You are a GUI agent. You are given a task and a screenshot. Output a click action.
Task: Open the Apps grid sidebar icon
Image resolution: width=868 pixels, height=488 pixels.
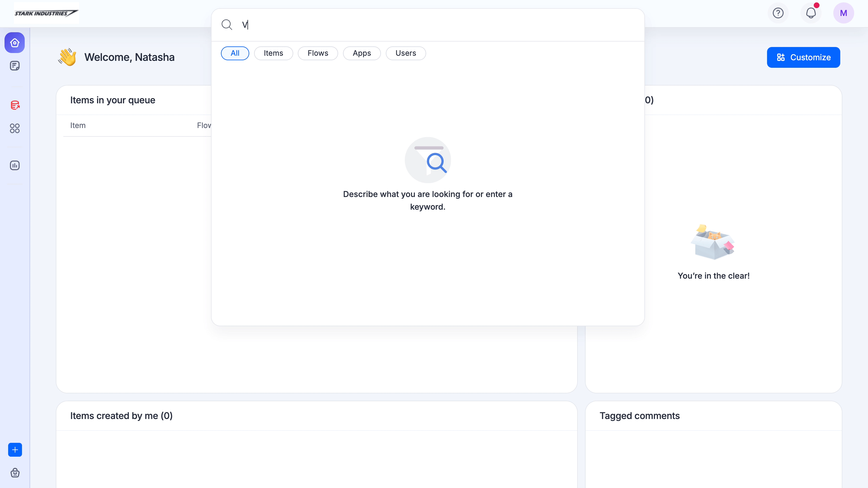pyautogui.click(x=14, y=128)
